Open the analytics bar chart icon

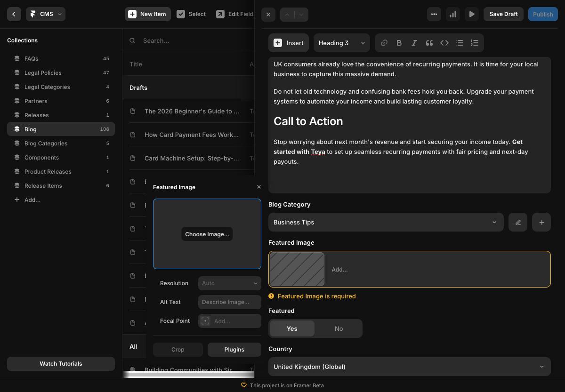coord(453,14)
